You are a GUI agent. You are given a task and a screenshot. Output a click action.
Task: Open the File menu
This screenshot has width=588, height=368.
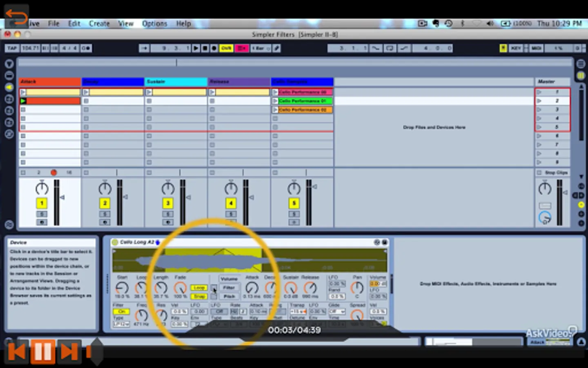pyautogui.click(x=53, y=24)
